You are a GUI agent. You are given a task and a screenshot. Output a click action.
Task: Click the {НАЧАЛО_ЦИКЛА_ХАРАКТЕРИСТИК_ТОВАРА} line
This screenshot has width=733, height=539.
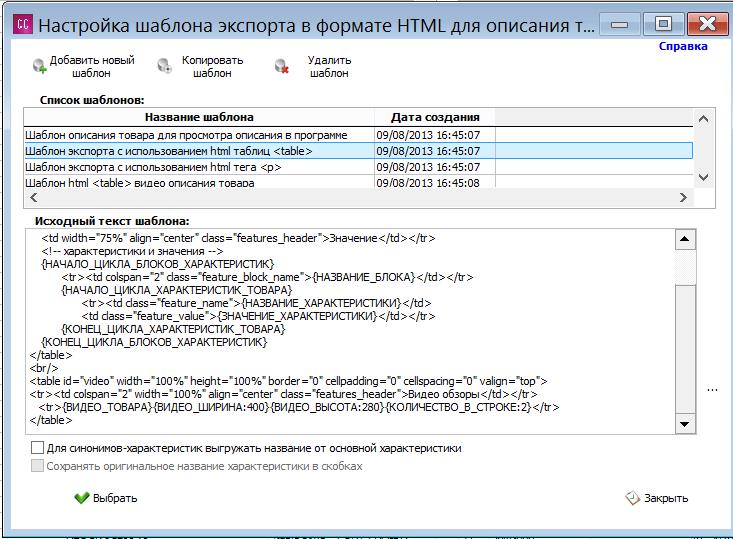coord(177,290)
